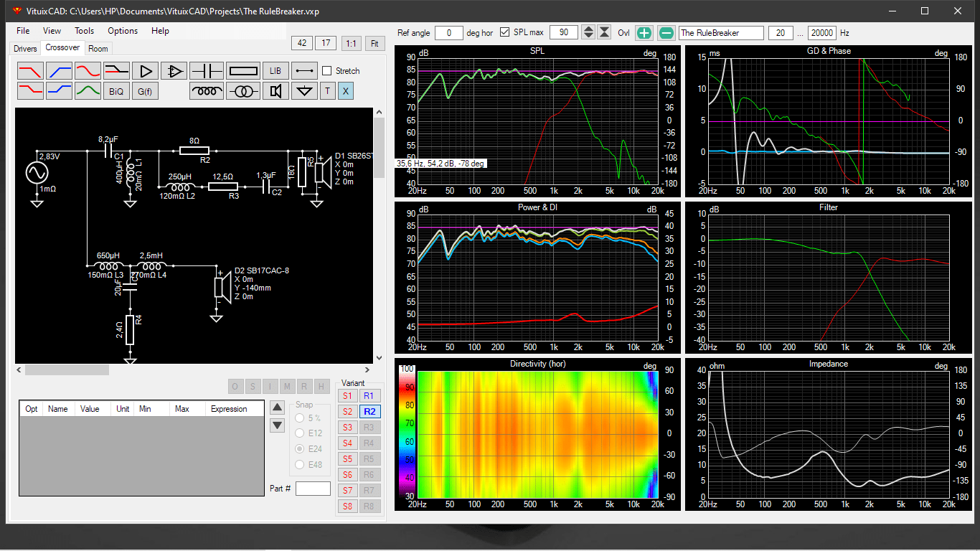Insert the operational amplifier component
The image size is (980, 551).
point(174,71)
